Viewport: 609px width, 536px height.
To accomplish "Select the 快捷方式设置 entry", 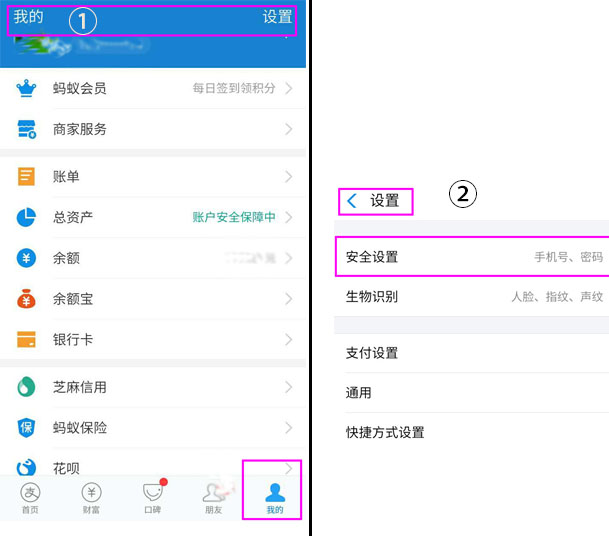I will point(472,432).
